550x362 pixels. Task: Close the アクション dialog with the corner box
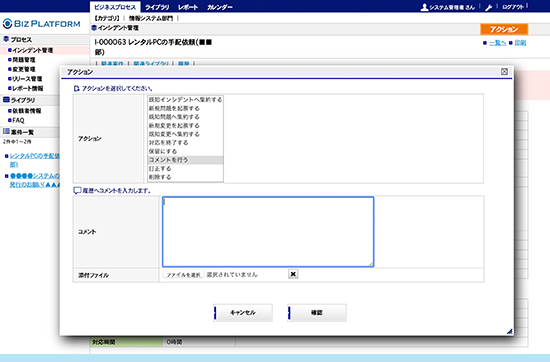tap(504, 72)
